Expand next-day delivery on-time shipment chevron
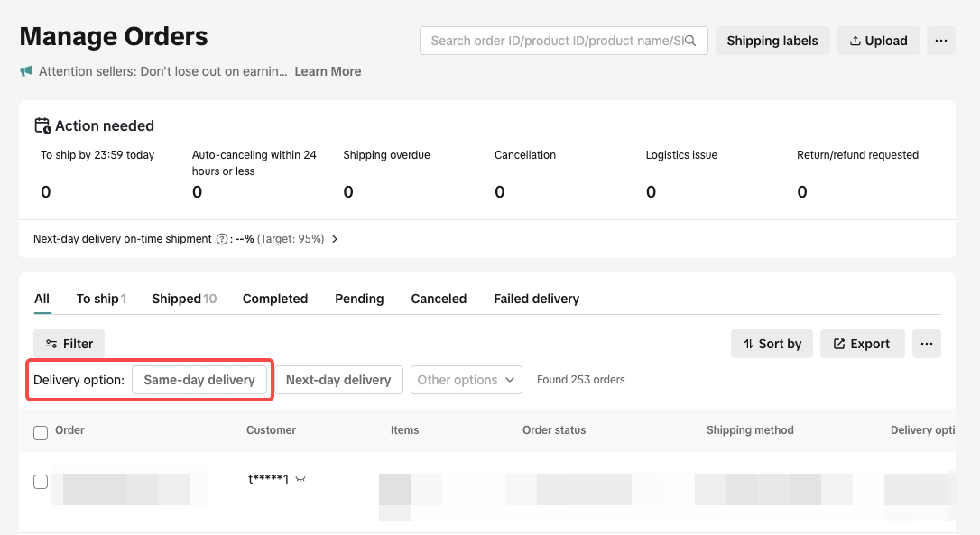 335,239
